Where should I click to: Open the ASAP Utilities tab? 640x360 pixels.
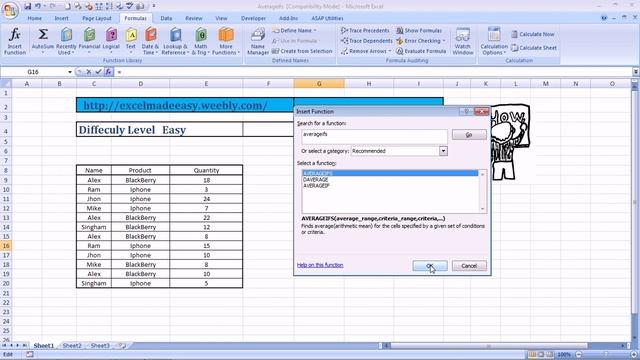(x=327, y=18)
